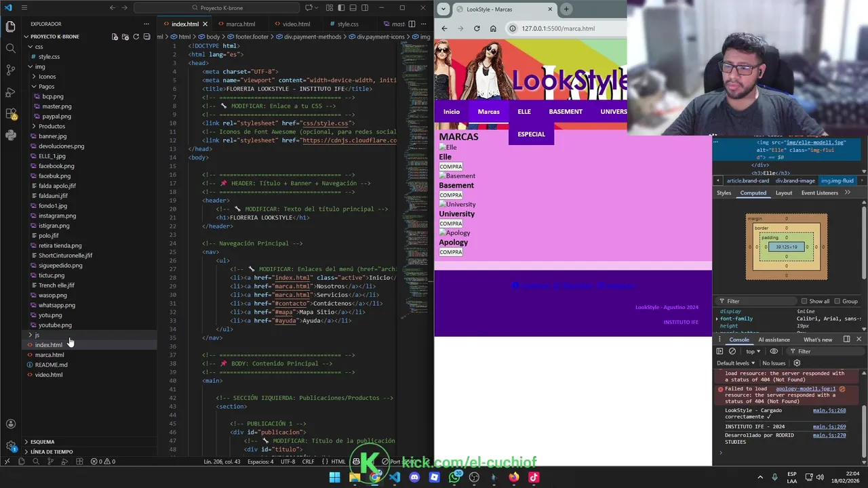This screenshot has height=488, width=868.
Task: Open Firefox from the taskbar
Action: coord(514,477)
